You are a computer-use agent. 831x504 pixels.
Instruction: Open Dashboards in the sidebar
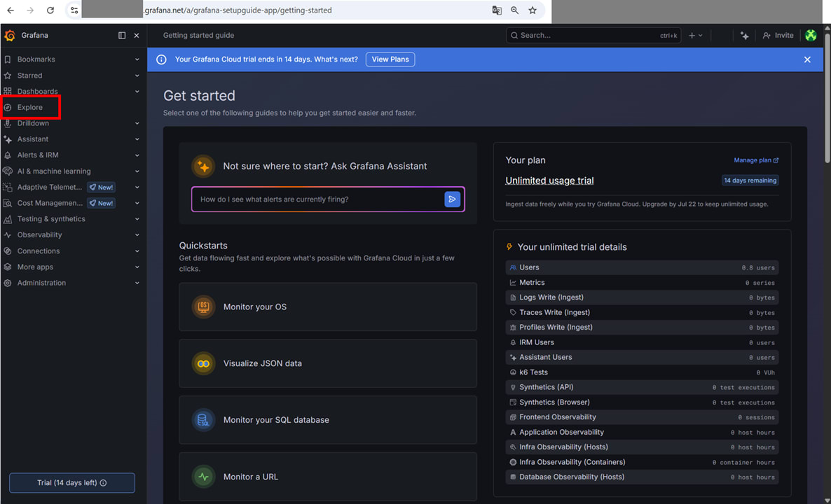[37, 91]
